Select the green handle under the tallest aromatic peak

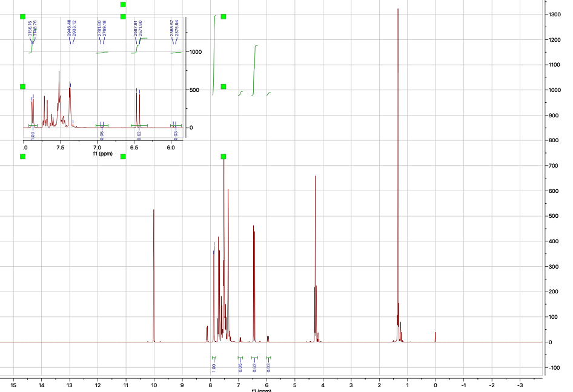pyautogui.click(x=223, y=156)
